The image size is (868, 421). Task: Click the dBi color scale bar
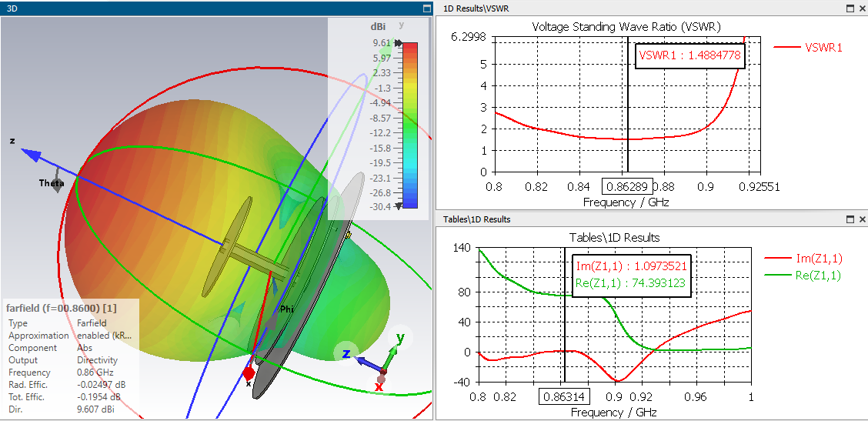pos(410,125)
